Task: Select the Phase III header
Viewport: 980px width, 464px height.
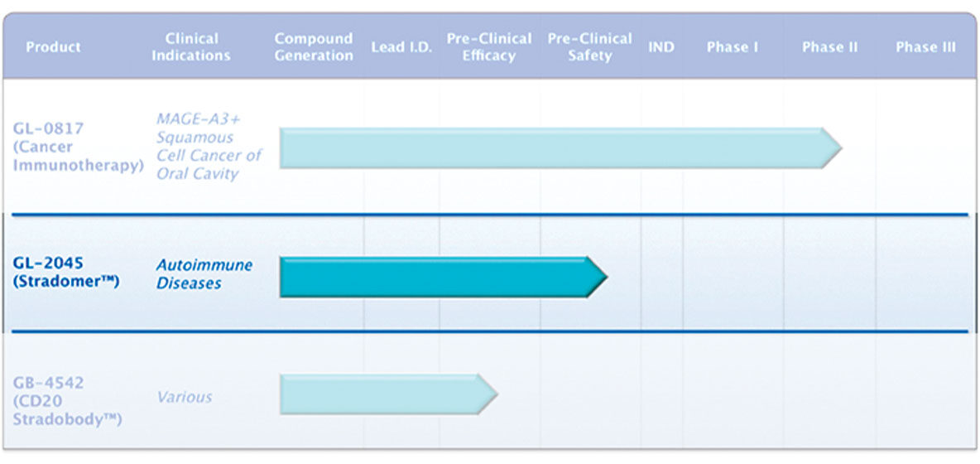Action: click(925, 47)
